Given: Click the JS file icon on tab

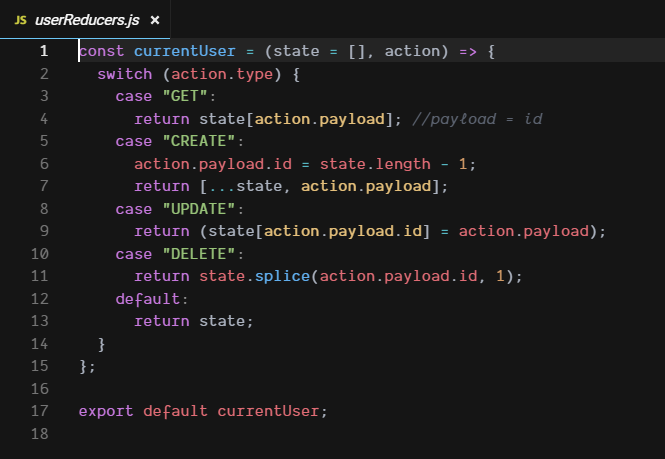Looking at the screenshot, I should coord(20,20).
